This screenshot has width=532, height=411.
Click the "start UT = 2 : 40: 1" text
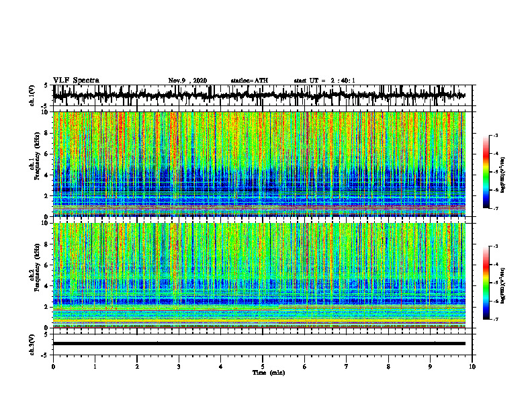click(x=324, y=81)
